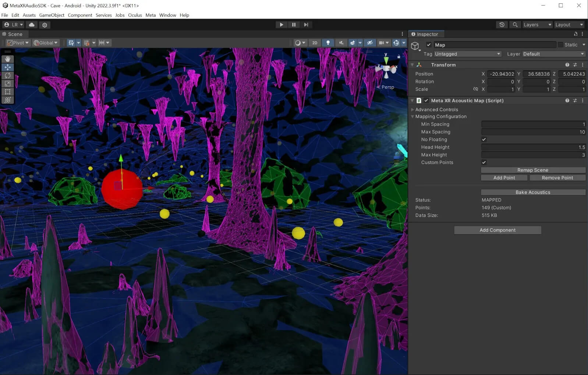Open the cloud services icon
The image size is (588, 375).
(x=32, y=25)
